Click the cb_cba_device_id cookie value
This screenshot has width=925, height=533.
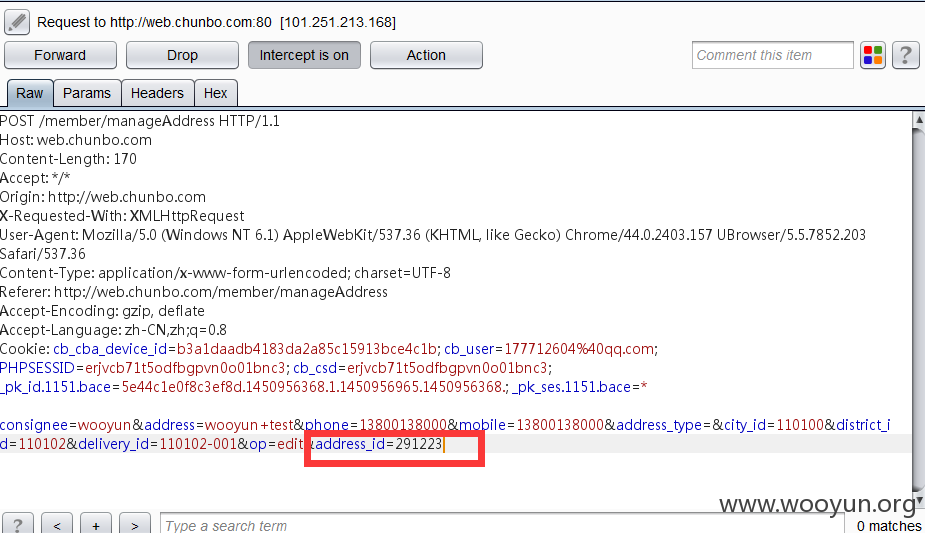(x=306, y=349)
